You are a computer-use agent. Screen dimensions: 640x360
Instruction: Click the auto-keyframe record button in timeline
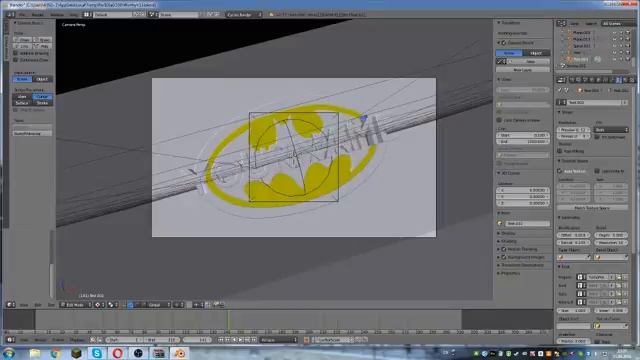(x=306, y=340)
